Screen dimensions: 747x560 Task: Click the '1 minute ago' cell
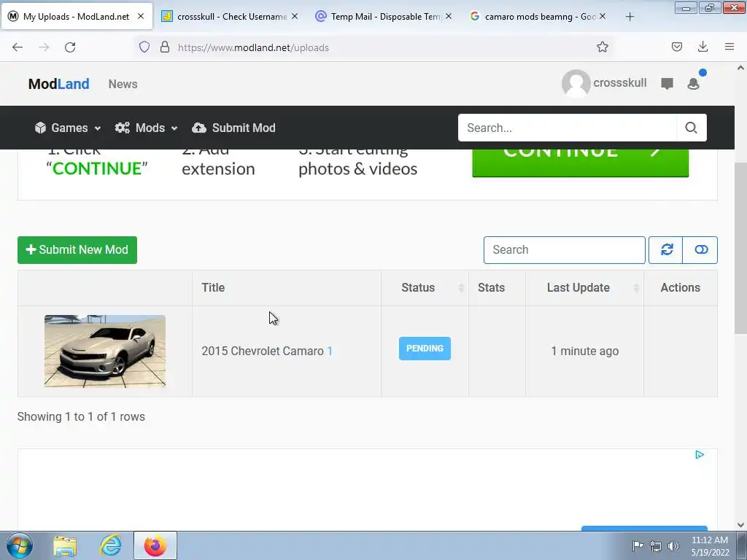585,351
